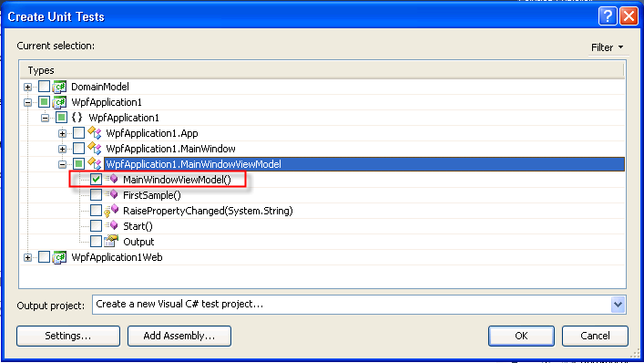
Task: Open the Output project combo box arrow
Action: tap(618, 305)
